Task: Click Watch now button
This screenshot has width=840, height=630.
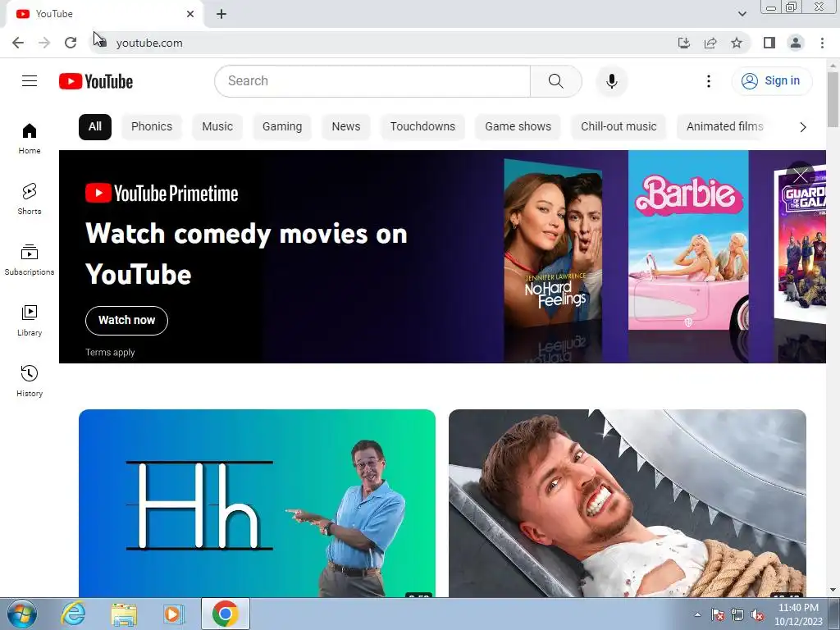Action: (x=126, y=321)
